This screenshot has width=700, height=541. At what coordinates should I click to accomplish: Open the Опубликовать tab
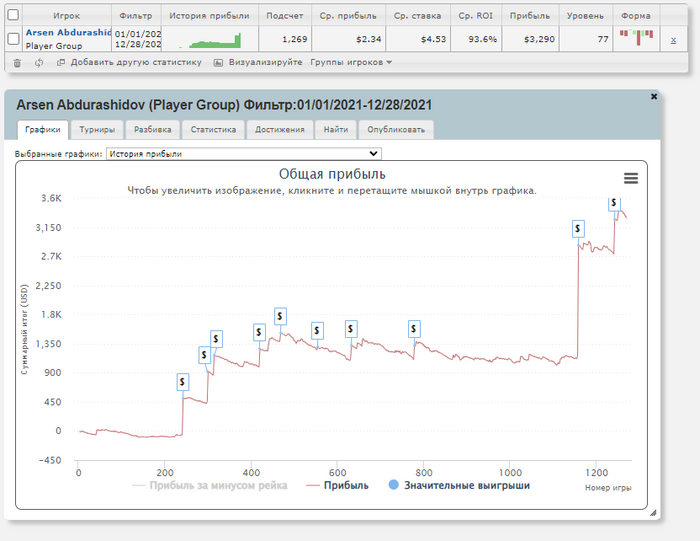tap(396, 129)
